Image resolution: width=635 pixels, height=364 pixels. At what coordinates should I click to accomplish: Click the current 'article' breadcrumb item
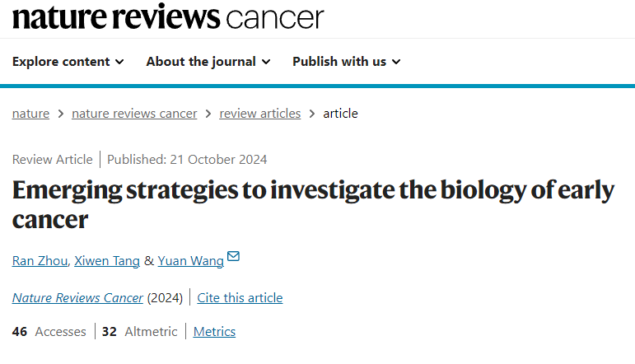pos(340,114)
